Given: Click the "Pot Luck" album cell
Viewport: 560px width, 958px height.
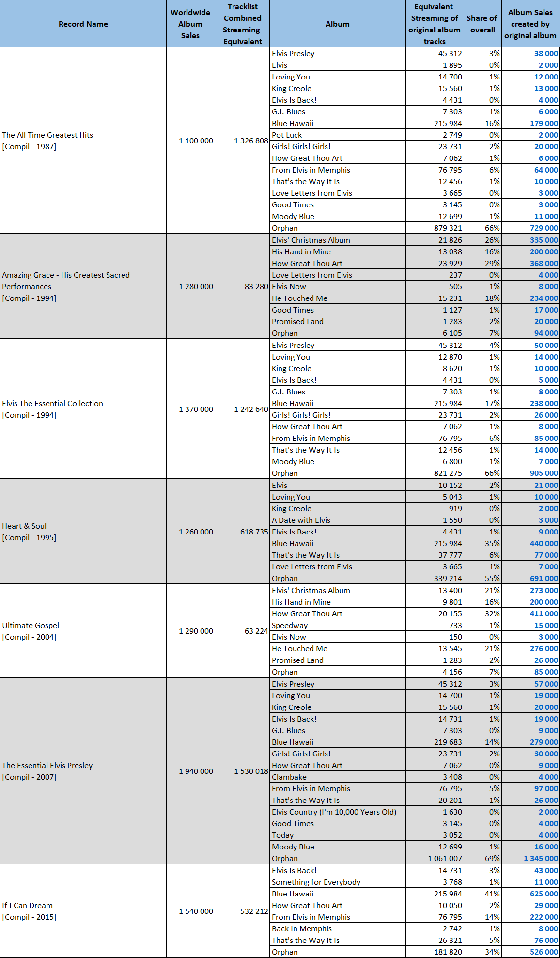Looking at the screenshot, I should [338, 135].
